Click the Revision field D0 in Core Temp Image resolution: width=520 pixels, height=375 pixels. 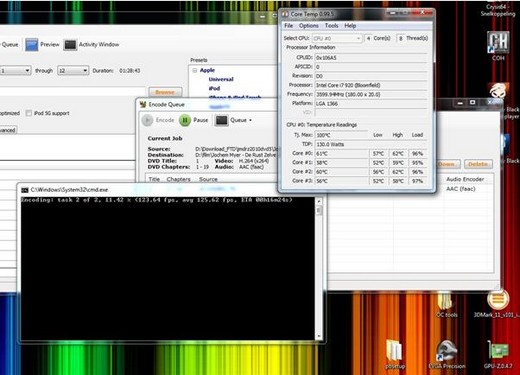point(371,76)
